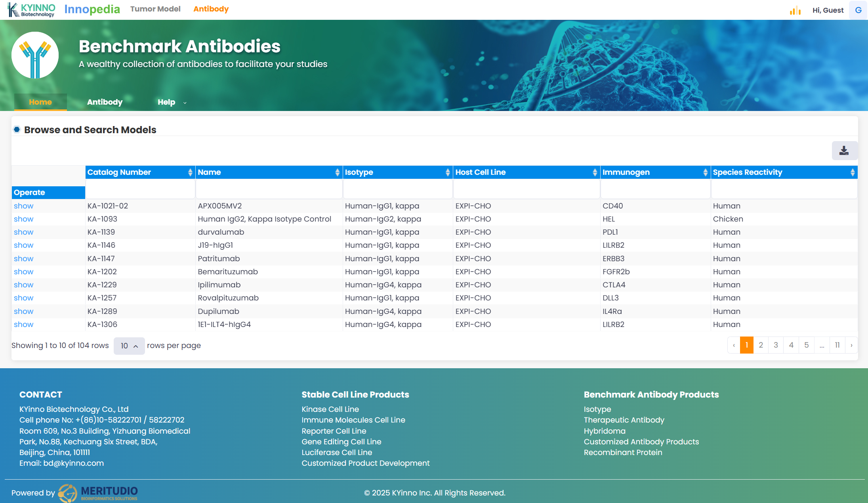Click the antibody Y-shaped logo
The image size is (868, 503).
(35, 55)
